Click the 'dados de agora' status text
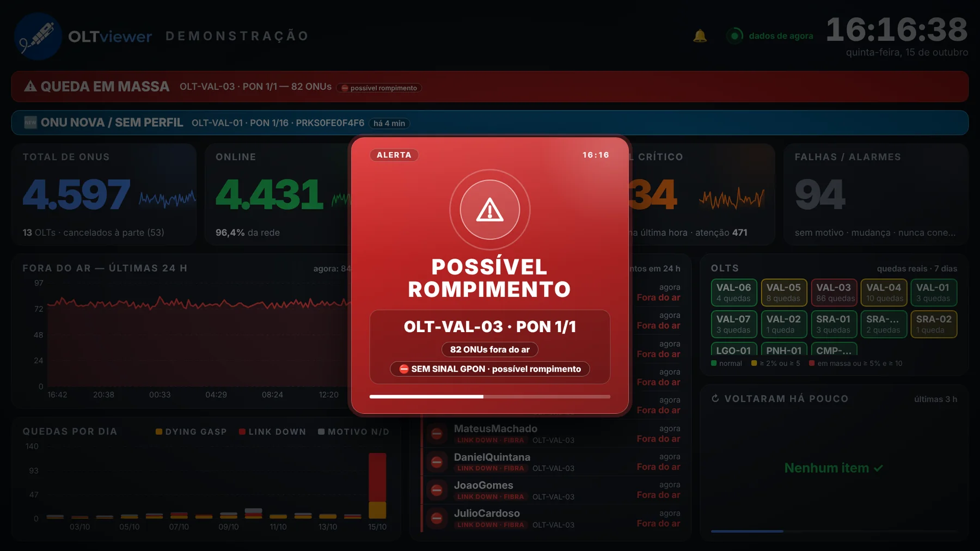 pos(781,36)
